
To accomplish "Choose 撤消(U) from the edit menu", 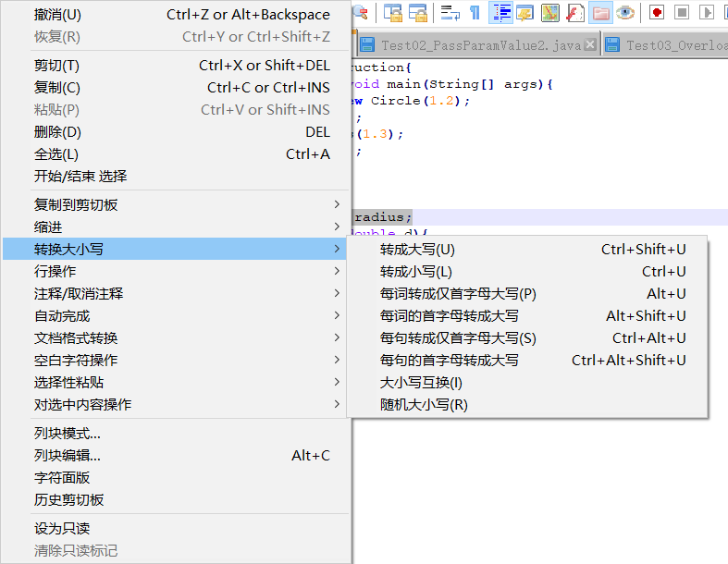I will [176, 15].
